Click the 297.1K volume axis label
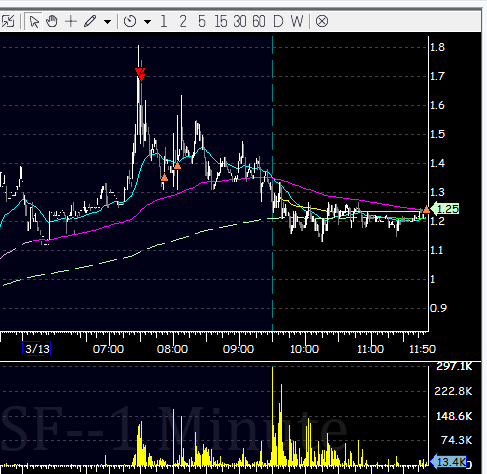 point(454,367)
